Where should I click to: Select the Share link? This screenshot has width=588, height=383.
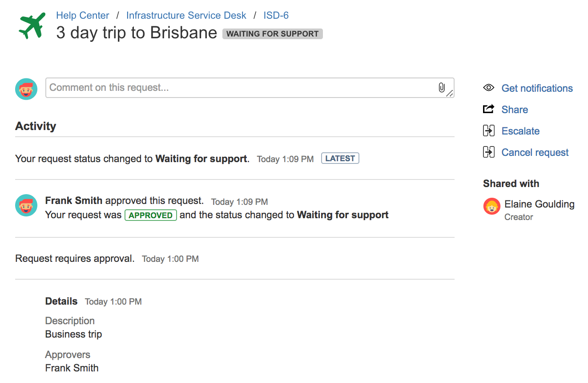tap(515, 110)
